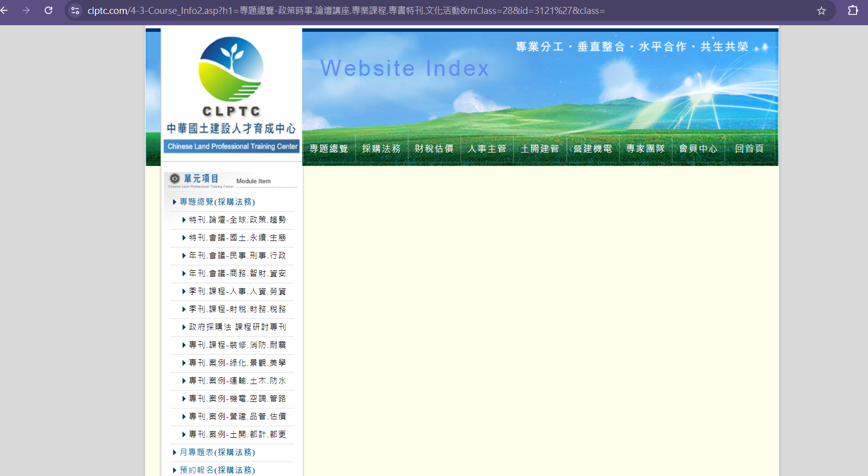Image resolution: width=868 pixels, height=476 pixels.
Task: Select 特刊.論壇-全球.政策.趨勢 item
Action: pyautogui.click(x=238, y=220)
